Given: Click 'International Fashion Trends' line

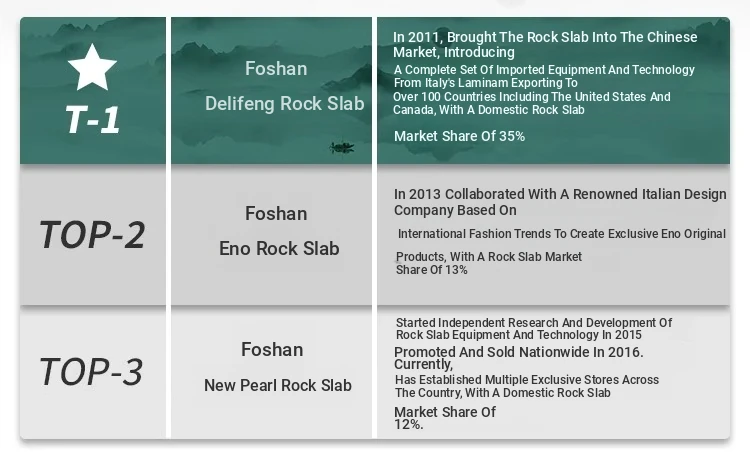Looking at the screenshot, I should tap(562, 234).
